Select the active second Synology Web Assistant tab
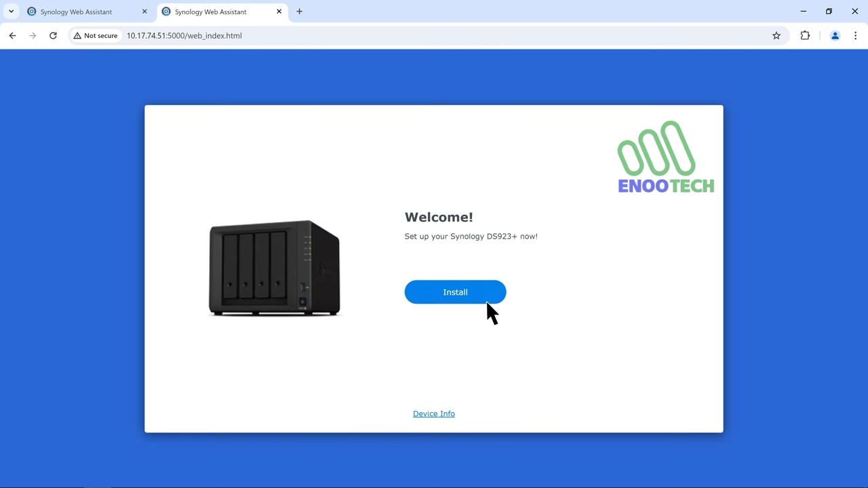868x488 pixels. click(222, 12)
